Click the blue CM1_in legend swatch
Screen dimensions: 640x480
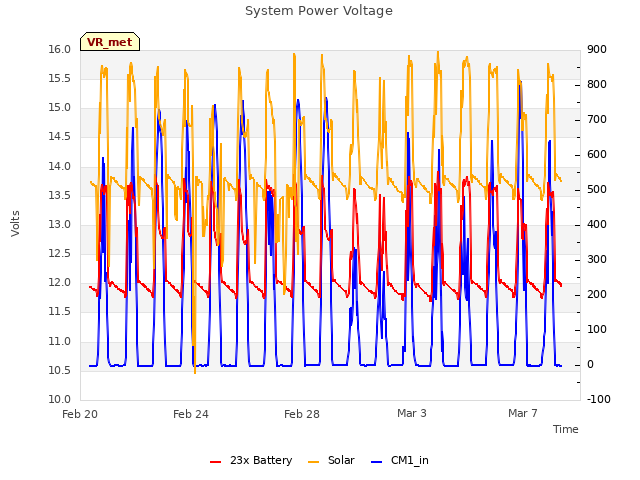click(377, 462)
